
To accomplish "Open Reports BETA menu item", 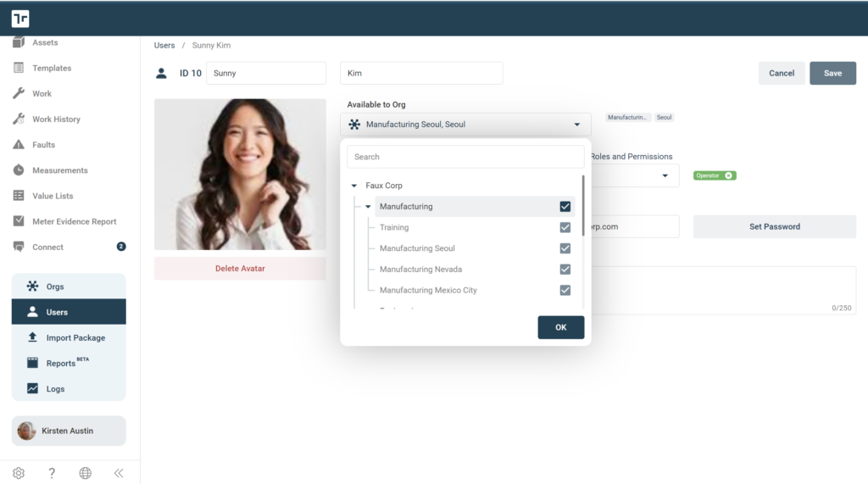I will click(70, 363).
